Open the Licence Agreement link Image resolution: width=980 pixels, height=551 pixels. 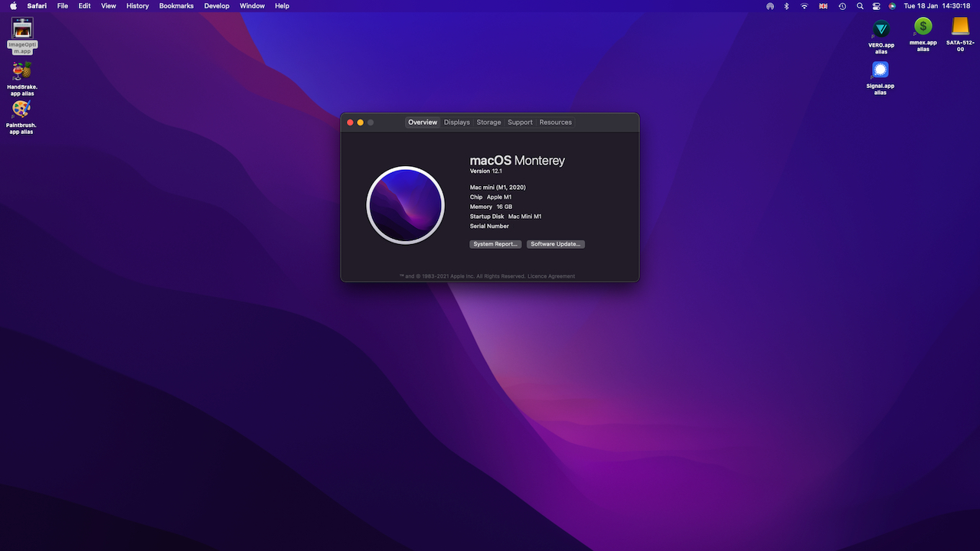(x=551, y=276)
